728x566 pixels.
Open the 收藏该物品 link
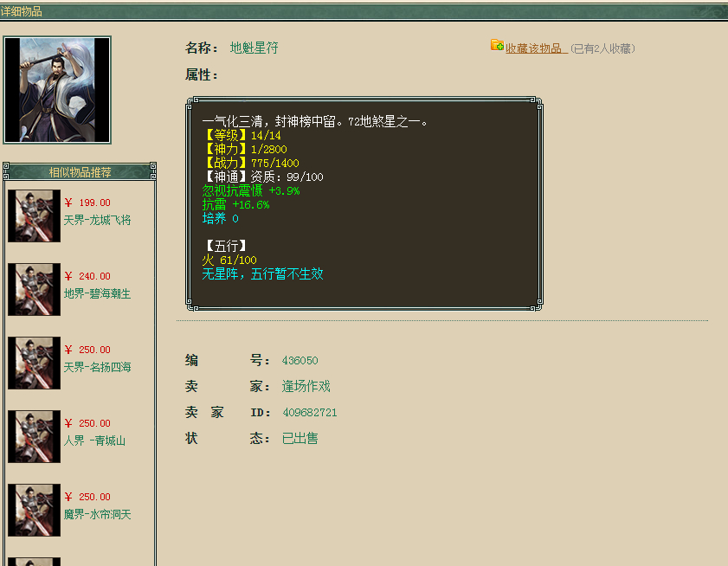click(536, 48)
